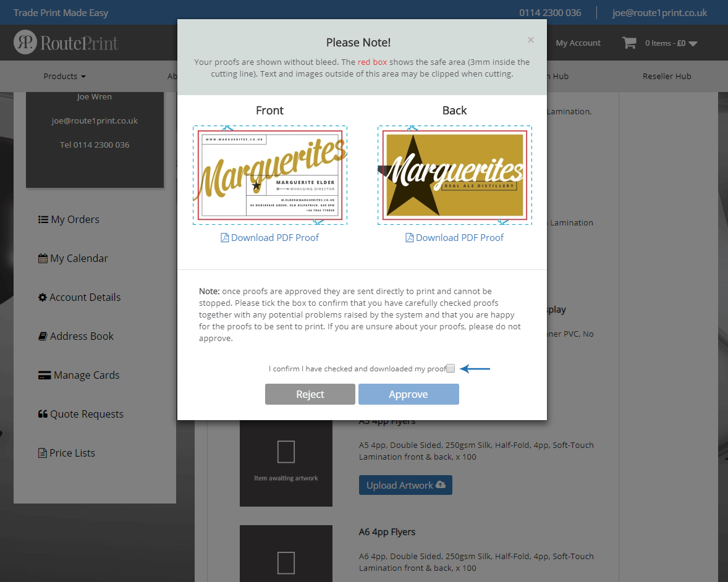Viewport: 728px width, 582px height.
Task: Click the '0 Items - £0' cart text
Action: tap(665, 43)
